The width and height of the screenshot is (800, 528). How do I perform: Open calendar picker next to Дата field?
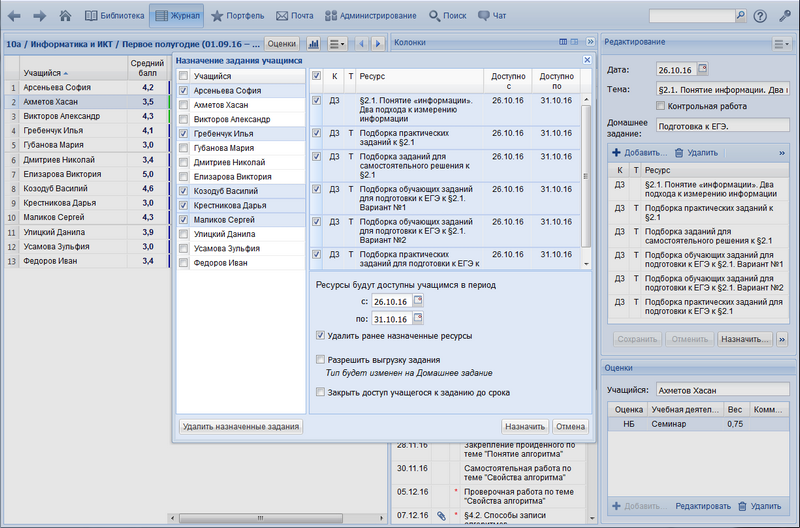(702, 69)
